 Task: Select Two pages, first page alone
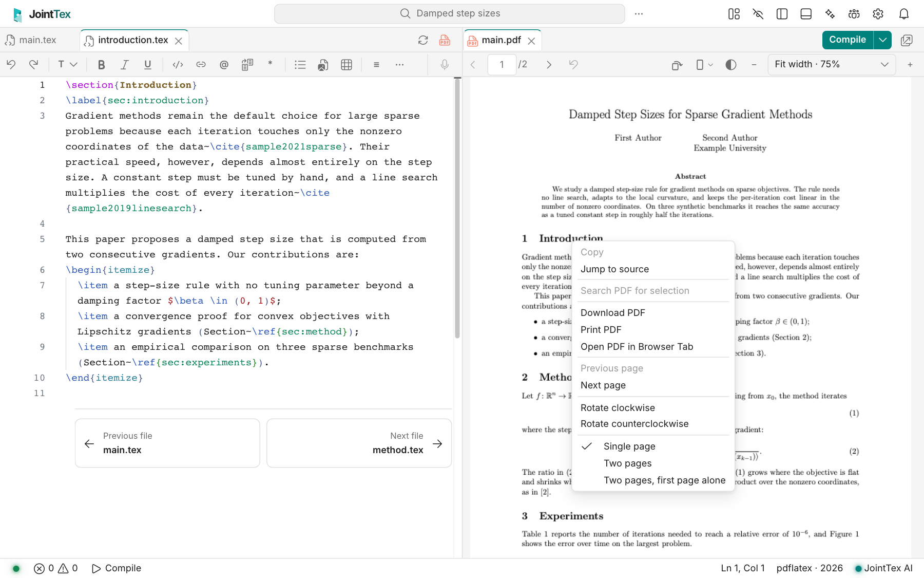(x=653, y=480)
